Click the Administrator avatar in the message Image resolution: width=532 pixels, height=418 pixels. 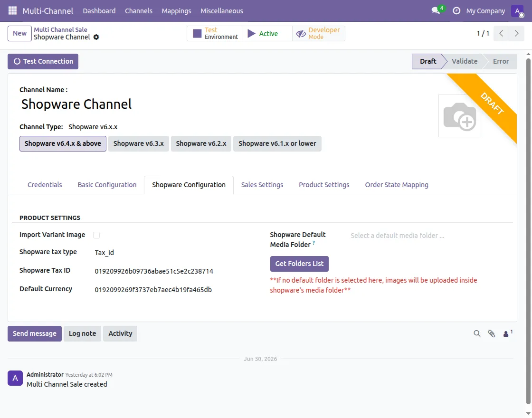click(x=15, y=378)
